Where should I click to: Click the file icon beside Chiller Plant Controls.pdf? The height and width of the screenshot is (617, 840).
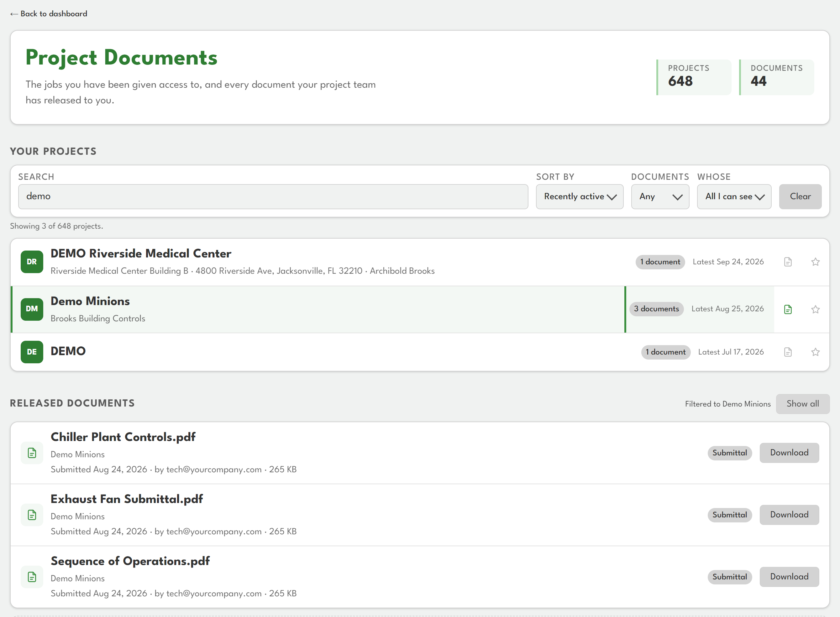32,453
